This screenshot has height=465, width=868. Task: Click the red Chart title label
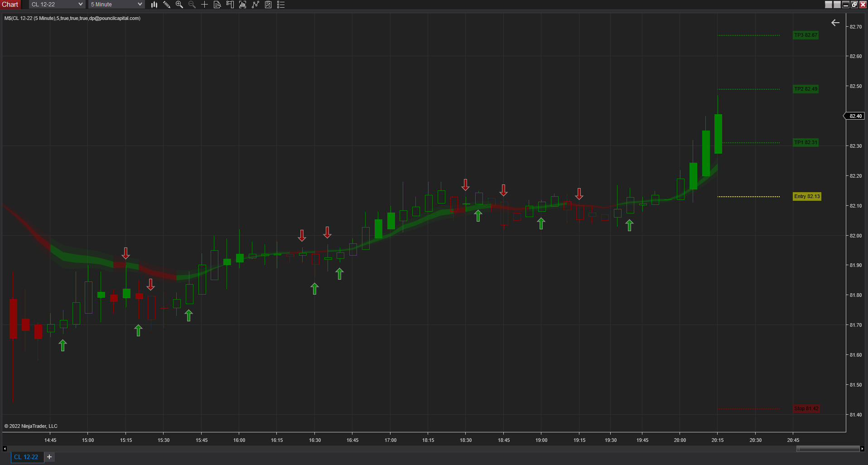tap(10, 5)
